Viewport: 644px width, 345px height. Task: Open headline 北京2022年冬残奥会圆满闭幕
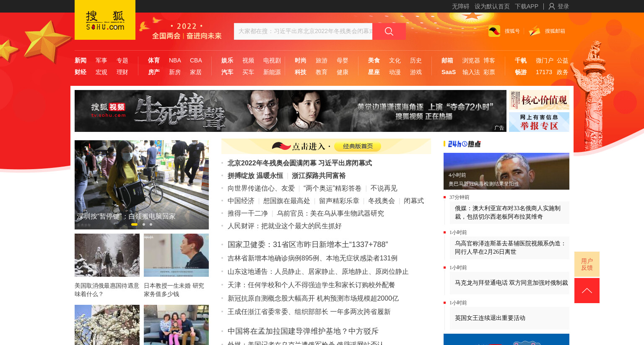coord(300,163)
